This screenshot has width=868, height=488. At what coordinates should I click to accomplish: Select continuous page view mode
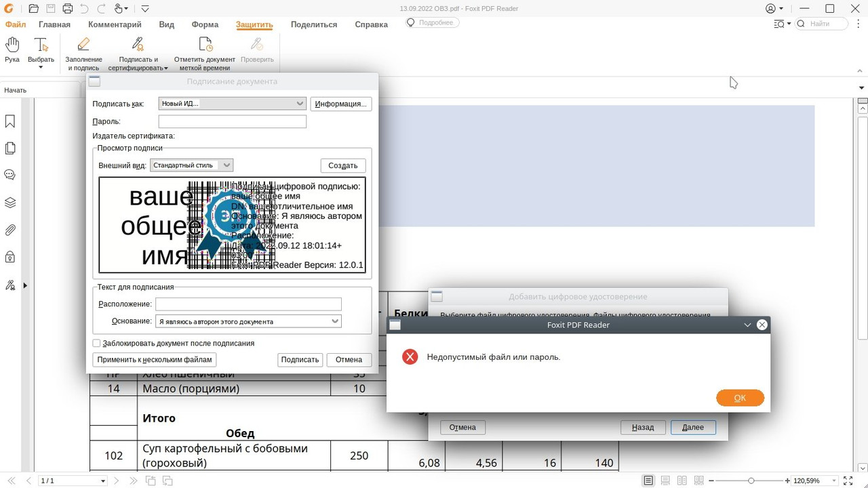coord(665,481)
